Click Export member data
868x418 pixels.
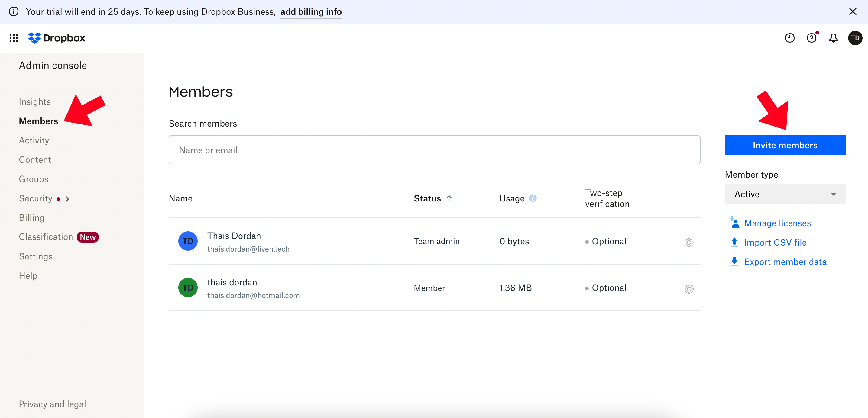pos(785,262)
